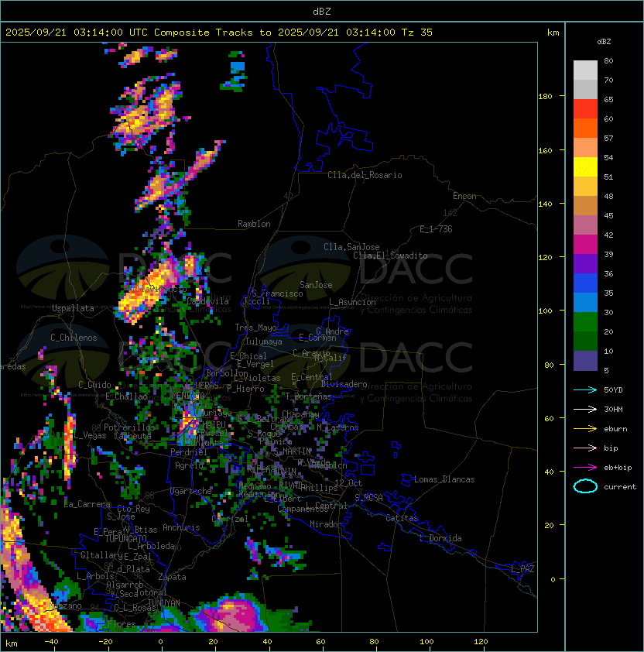This screenshot has height=652, width=644.
Task: Pick the dark orange 60 dBZ swatch
Action: click(x=585, y=128)
